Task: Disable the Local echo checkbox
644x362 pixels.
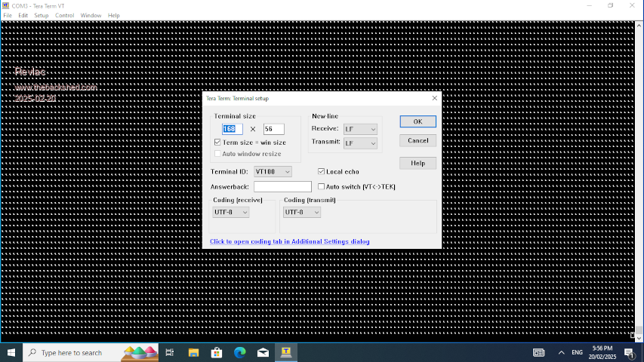Action: click(x=322, y=172)
